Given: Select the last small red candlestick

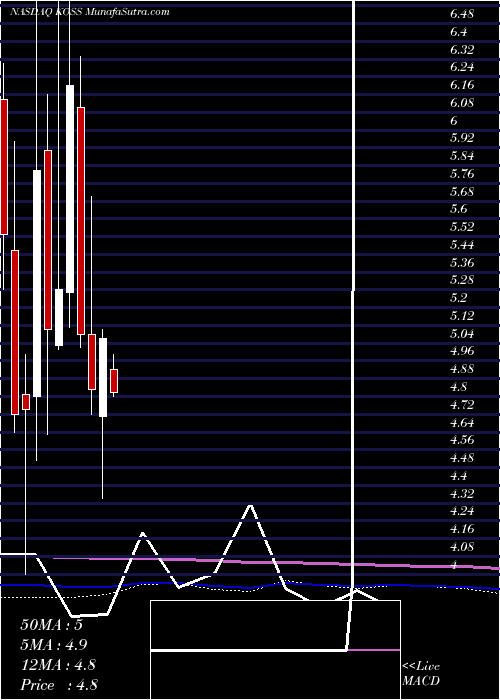Looking at the screenshot, I should (114, 381).
